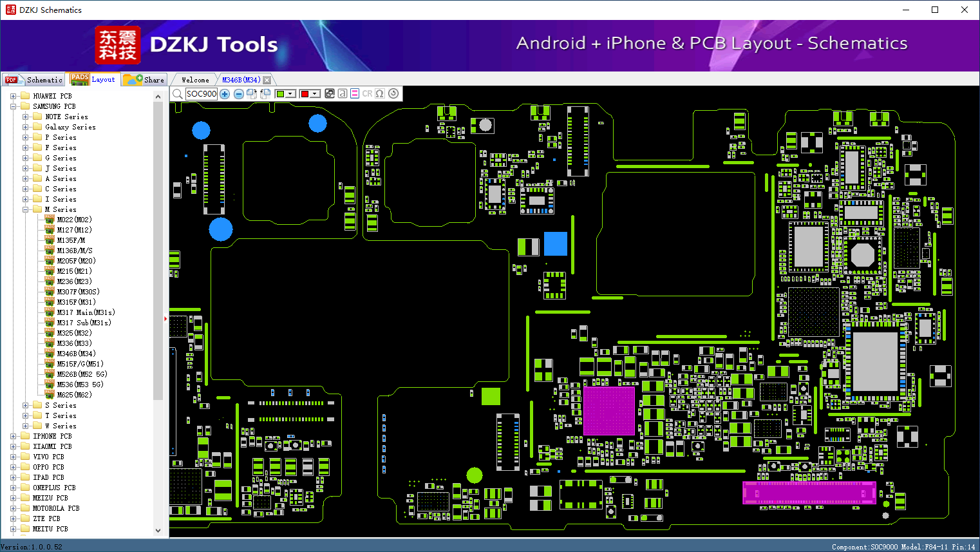
Task: Expand the NOTE Series folder
Action: [25, 117]
